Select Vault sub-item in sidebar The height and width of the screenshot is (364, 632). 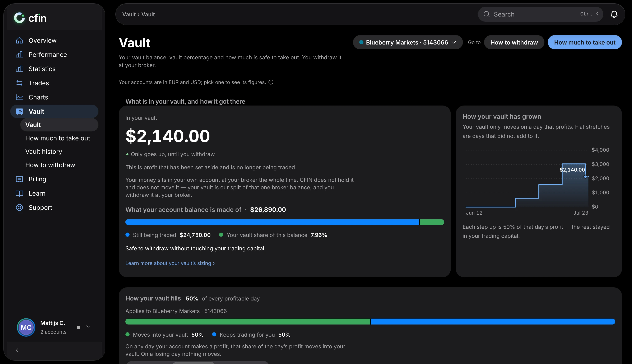pos(59,125)
